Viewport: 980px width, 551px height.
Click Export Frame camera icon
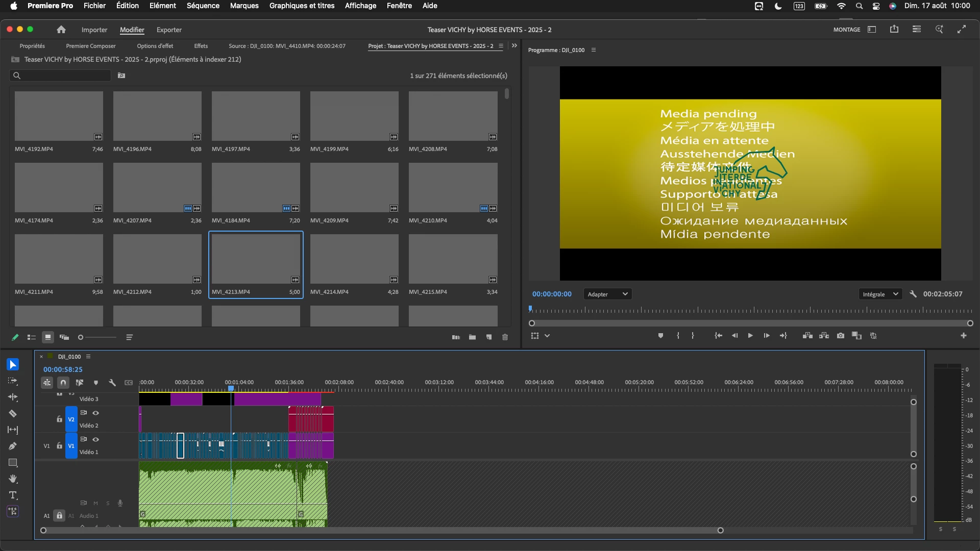coord(840,336)
